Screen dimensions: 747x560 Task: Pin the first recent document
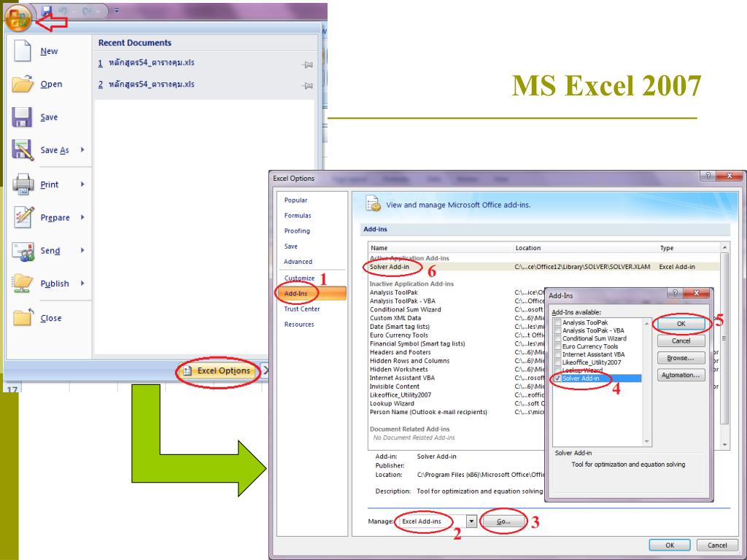coord(307,64)
